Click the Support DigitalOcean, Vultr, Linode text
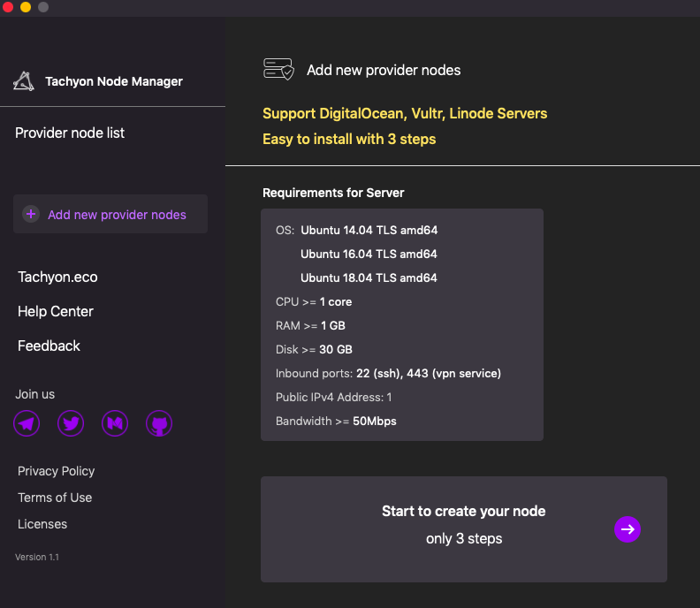The height and width of the screenshot is (608, 700). (405, 114)
